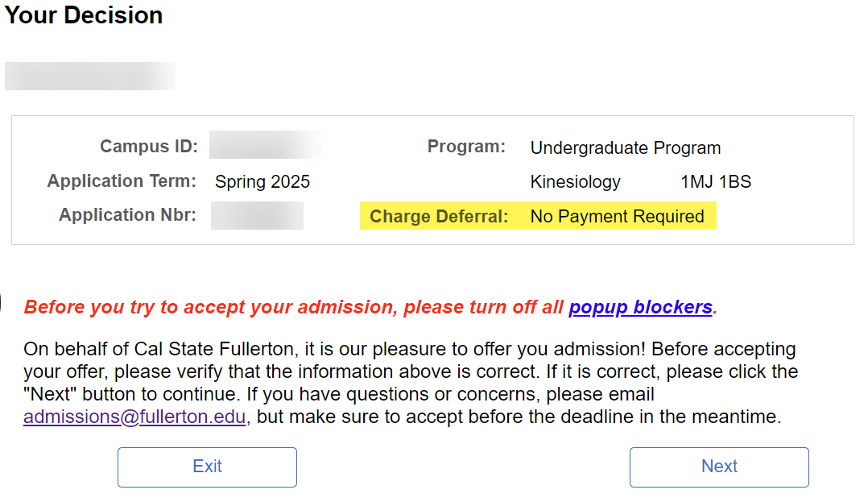Click the Exit button
The image size is (868, 498).
point(207,467)
